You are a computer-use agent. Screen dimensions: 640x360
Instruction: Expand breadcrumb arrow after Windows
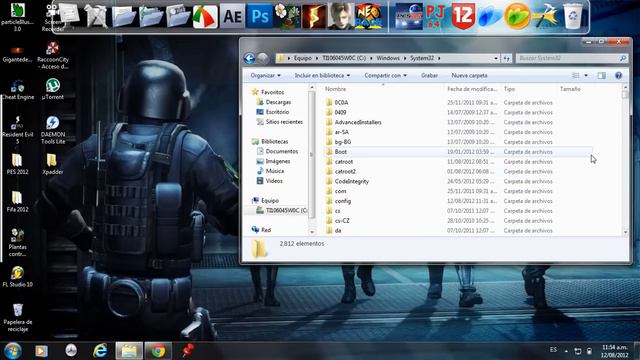click(x=405, y=58)
